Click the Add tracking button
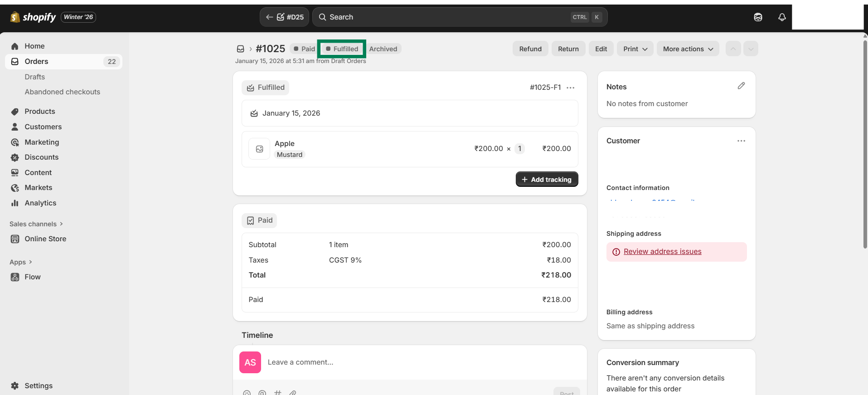 click(x=547, y=180)
